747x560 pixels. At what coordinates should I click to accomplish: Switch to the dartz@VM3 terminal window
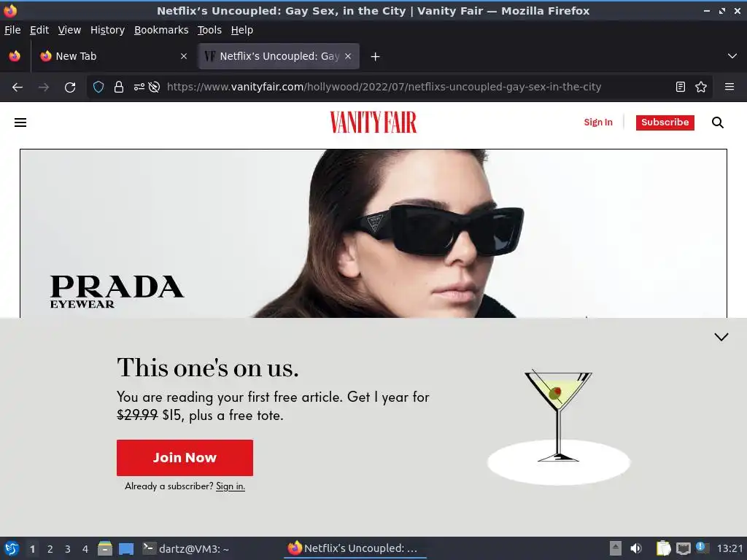tap(186, 548)
